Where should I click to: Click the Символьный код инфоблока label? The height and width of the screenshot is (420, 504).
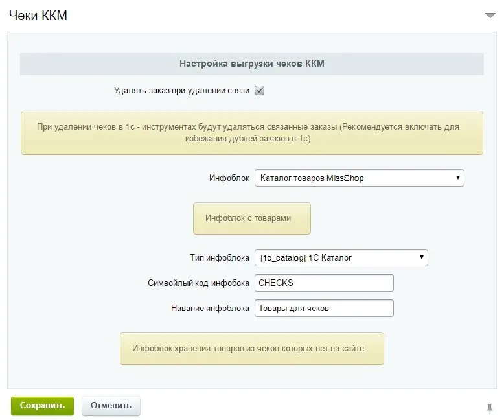tap(198, 283)
